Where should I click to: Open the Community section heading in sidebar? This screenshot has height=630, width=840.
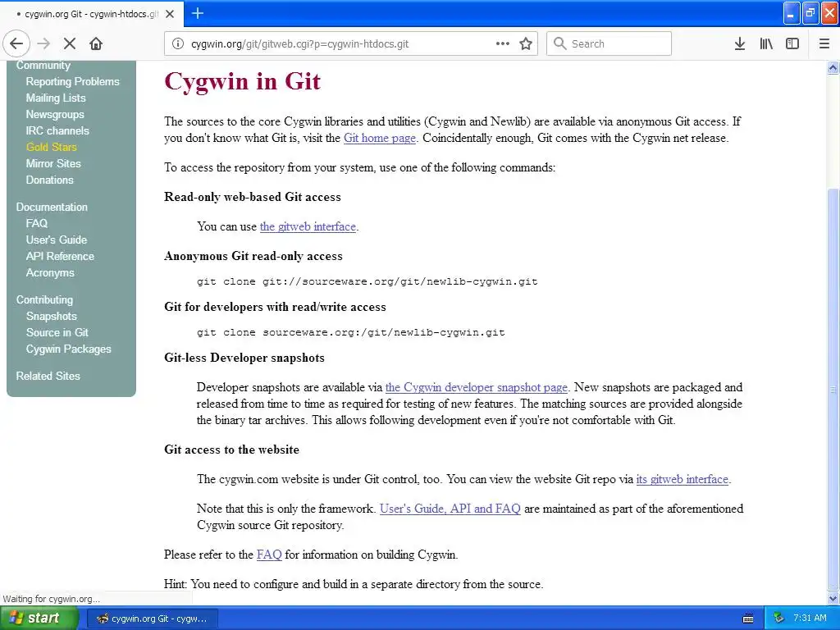point(43,66)
